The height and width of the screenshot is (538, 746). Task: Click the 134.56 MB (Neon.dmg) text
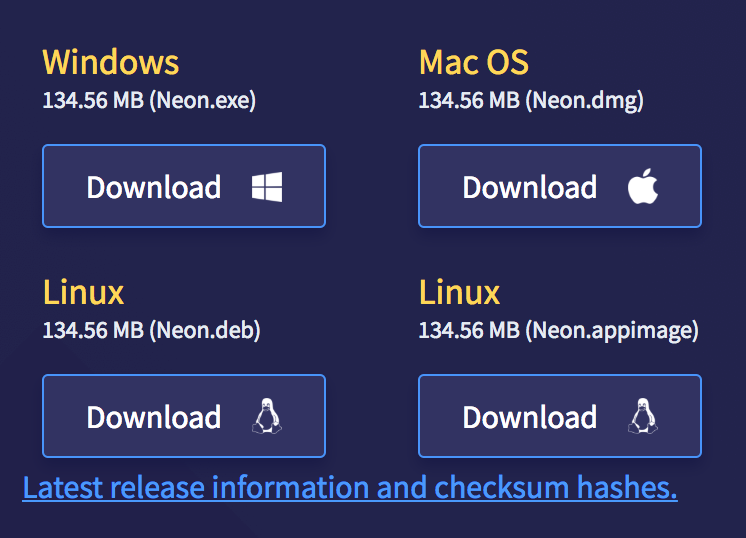(x=531, y=101)
